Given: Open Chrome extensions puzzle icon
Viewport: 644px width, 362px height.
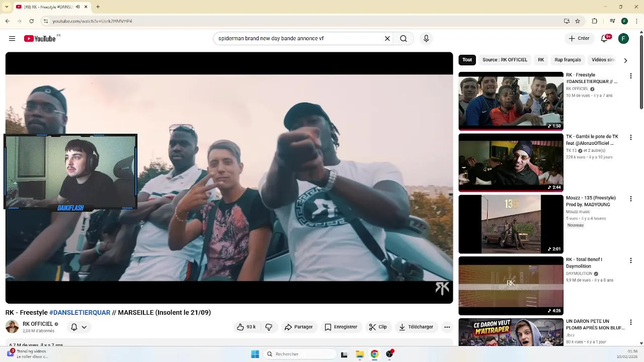Looking at the screenshot, I should 595,21.
